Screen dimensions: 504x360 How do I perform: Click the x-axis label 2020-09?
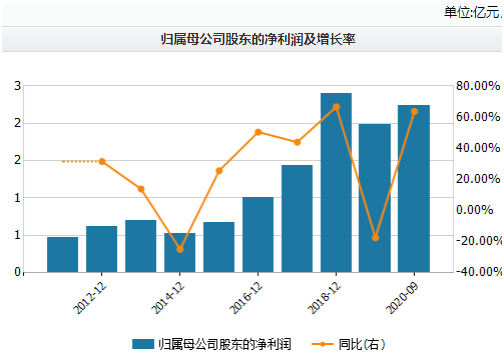point(402,298)
